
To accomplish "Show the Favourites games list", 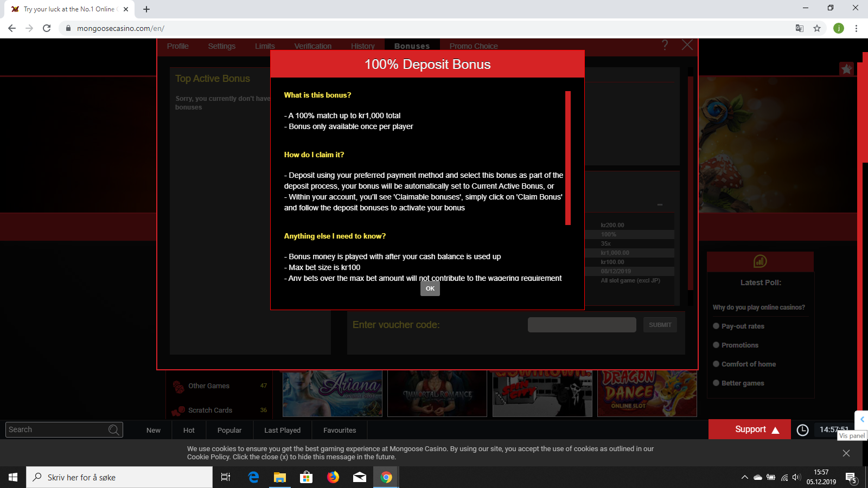I will point(340,430).
